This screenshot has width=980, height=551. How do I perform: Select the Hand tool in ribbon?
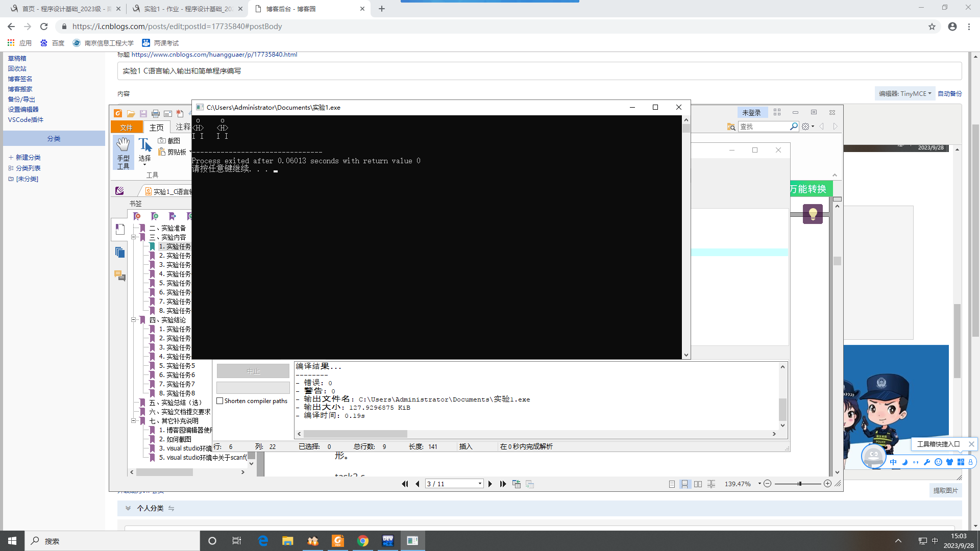point(123,152)
